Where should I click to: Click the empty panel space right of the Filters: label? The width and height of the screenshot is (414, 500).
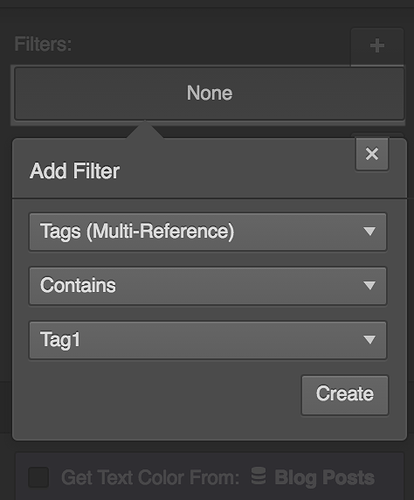(x=210, y=45)
